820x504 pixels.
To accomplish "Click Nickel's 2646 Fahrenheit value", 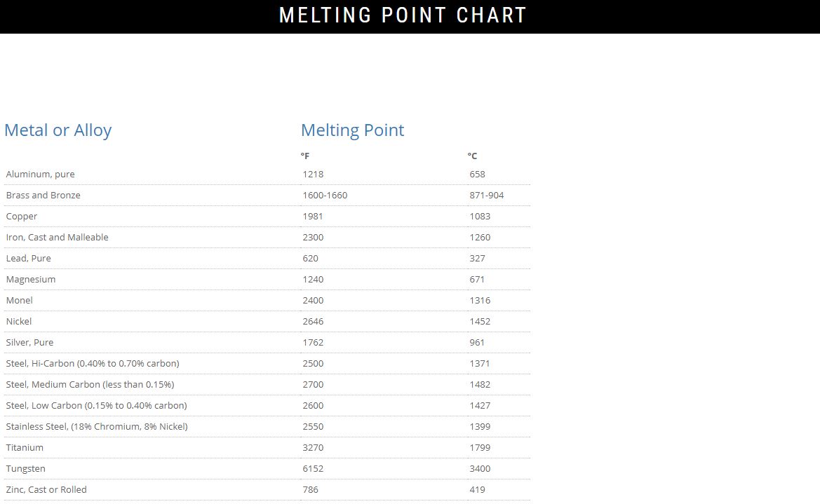I will [x=313, y=322].
